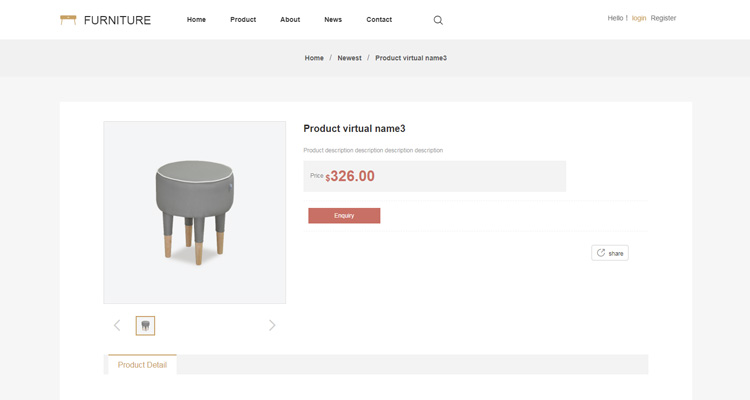750x400 pixels.
Task: Click Newest in the breadcrumb
Action: point(349,58)
